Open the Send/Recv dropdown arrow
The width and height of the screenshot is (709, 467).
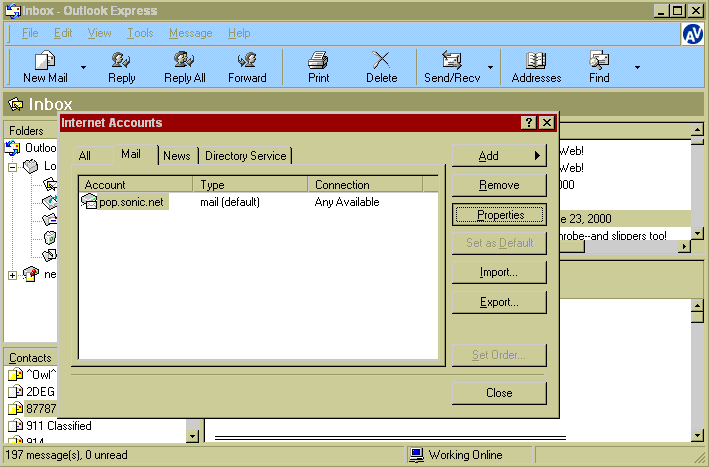coord(491,67)
